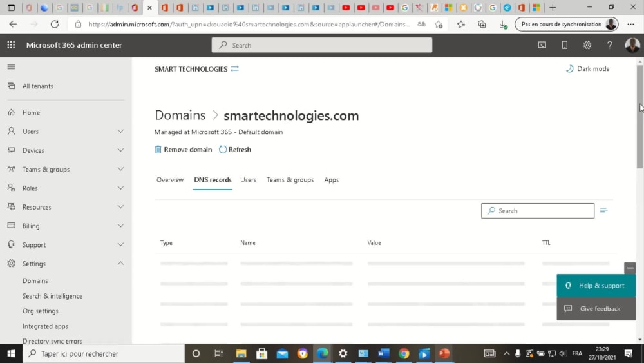Open browser settings ellipsis menu

631,25
